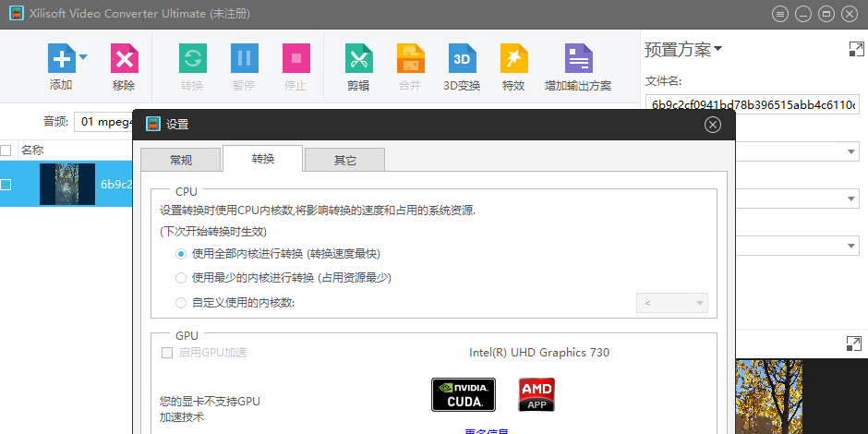This screenshot has height=434, width=868.
Task: Click the file name (文件名) input field
Action: (752, 104)
